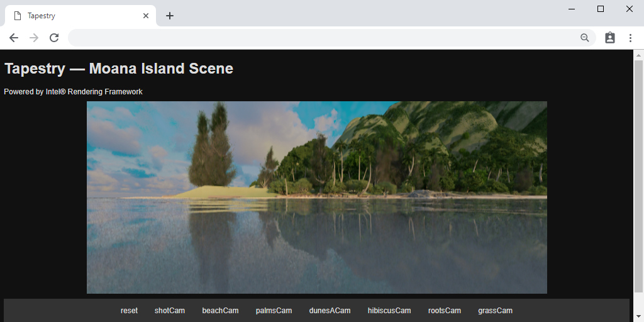Switch to rootsCam view

coord(445,311)
